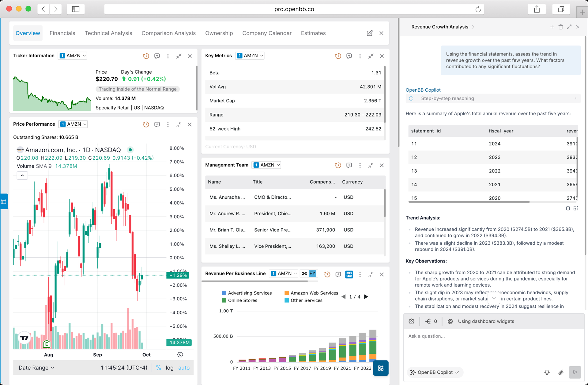Copy the revenue table to clipboard
The image size is (588, 385).
[x=568, y=208]
